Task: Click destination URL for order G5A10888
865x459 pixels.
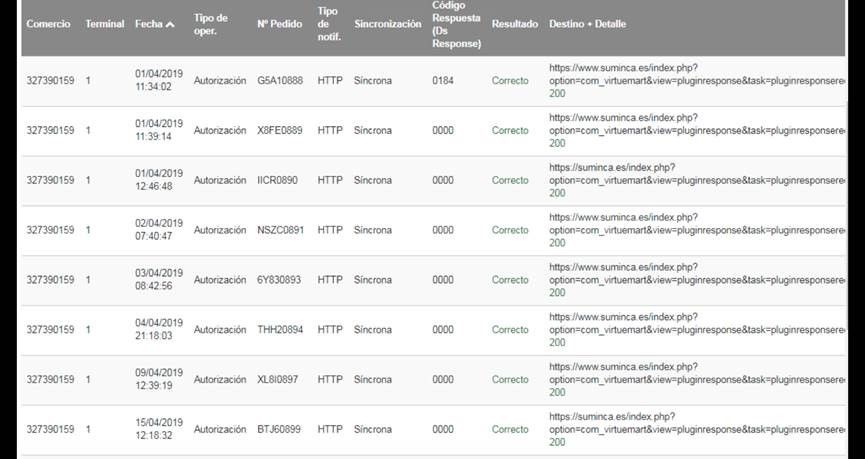Action: point(697,74)
